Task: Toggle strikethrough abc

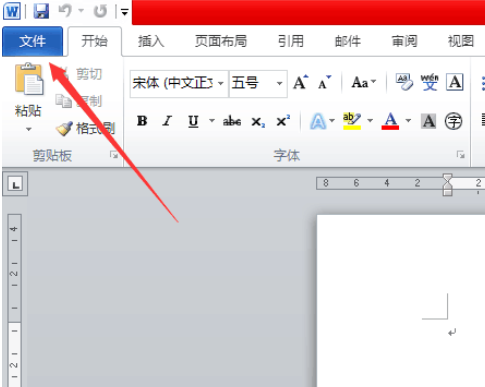Action: pos(232,121)
